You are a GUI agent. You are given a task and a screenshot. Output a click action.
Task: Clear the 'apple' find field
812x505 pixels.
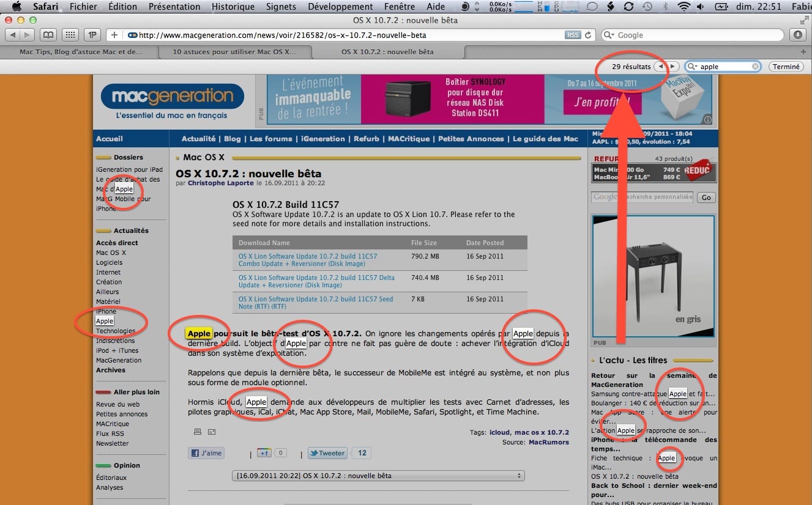pos(755,67)
